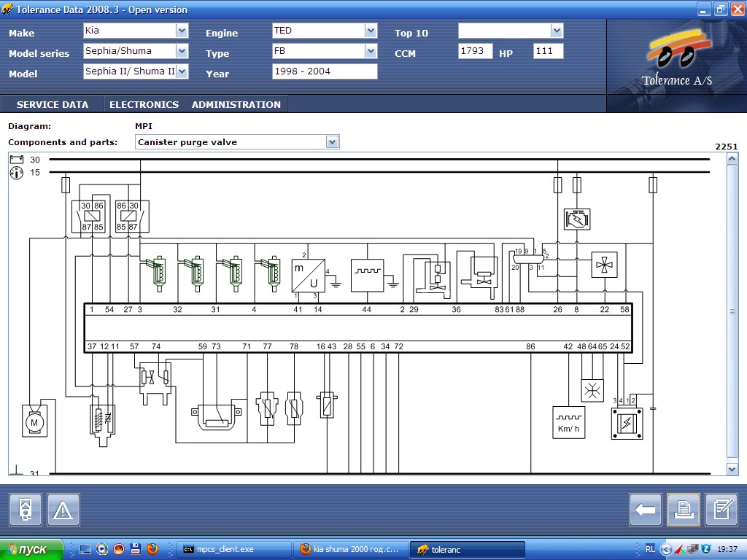Click the component location button at bottom left

26,510
